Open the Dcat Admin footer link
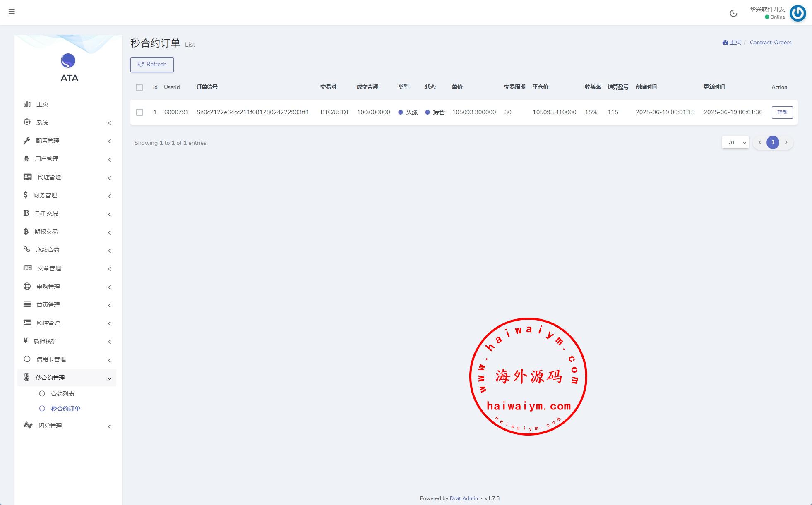 464,498
